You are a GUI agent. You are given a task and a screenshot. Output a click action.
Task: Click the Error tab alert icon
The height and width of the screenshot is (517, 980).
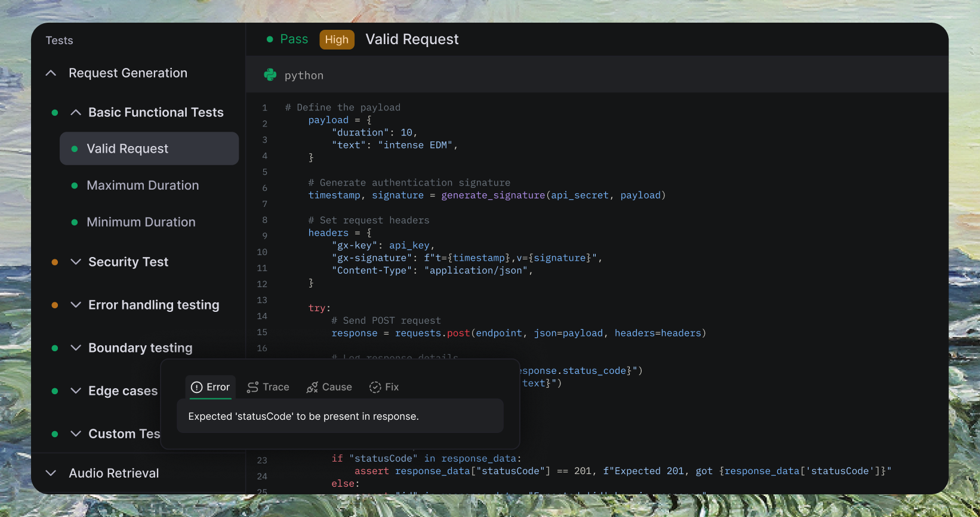coord(196,388)
